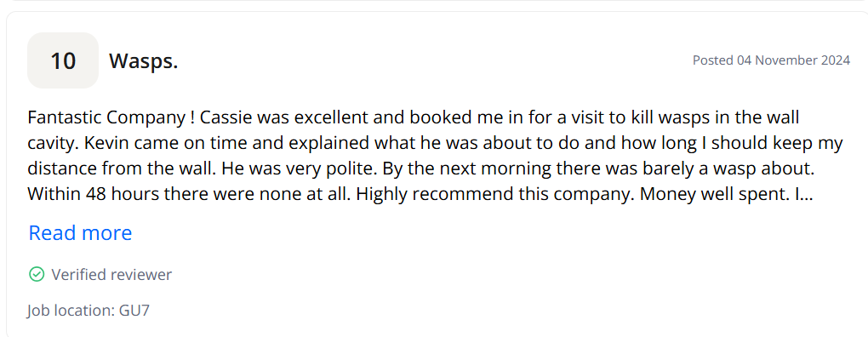Click the Verified reviewer label
The image size is (868, 337).
click(111, 275)
